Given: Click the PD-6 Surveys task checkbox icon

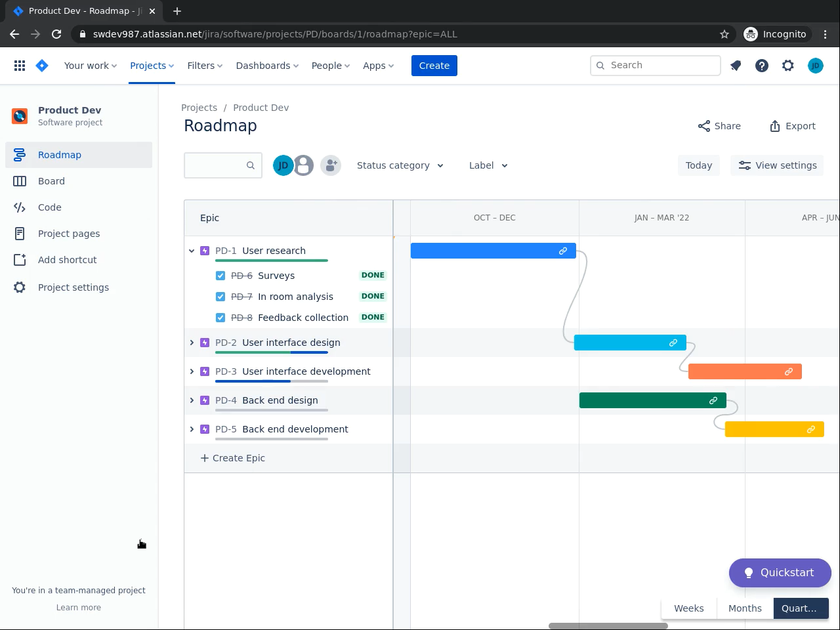Looking at the screenshot, I should [220, 276].
